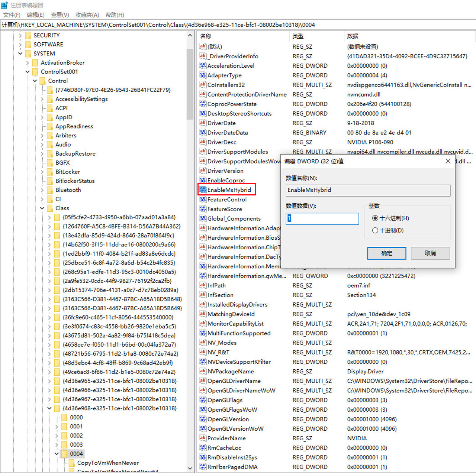This screenshot has height=473, width=476.
Task: Close the Edit DWORD dialog
Action: [x=448, y=161]
